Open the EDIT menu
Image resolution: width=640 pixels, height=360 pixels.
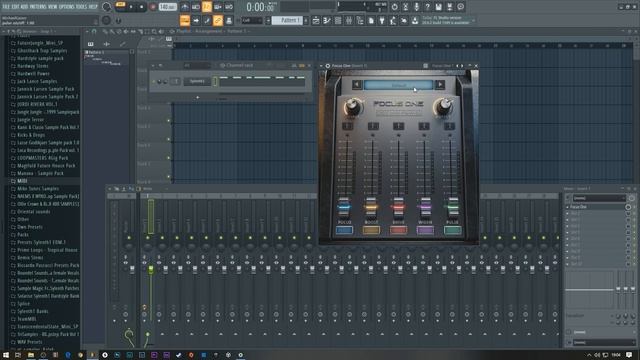16,7
